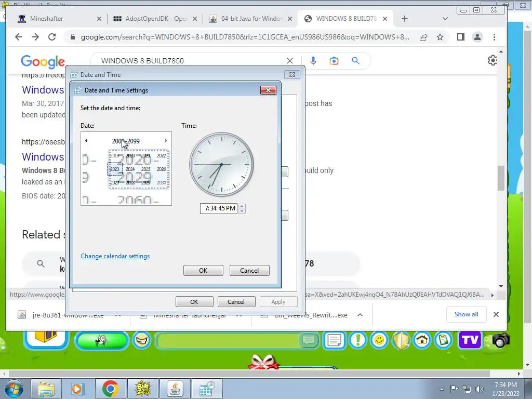Clear the Google search box
The height and width of the screenshot is (399, 532).
pyautogui.click(x=290, y=61)
